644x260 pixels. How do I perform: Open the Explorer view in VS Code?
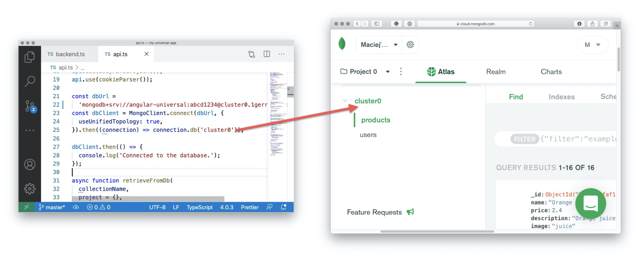click(30, 57)
